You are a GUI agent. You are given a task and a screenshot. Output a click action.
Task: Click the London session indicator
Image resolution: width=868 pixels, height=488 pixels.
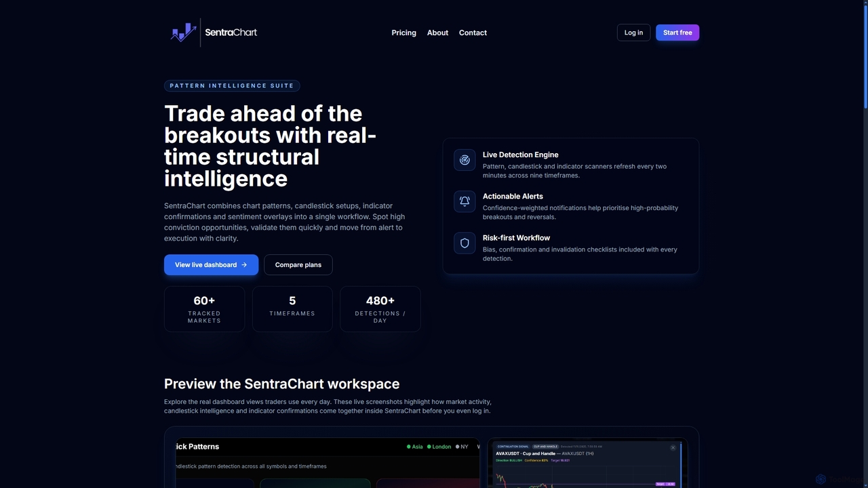coord(439,447)
